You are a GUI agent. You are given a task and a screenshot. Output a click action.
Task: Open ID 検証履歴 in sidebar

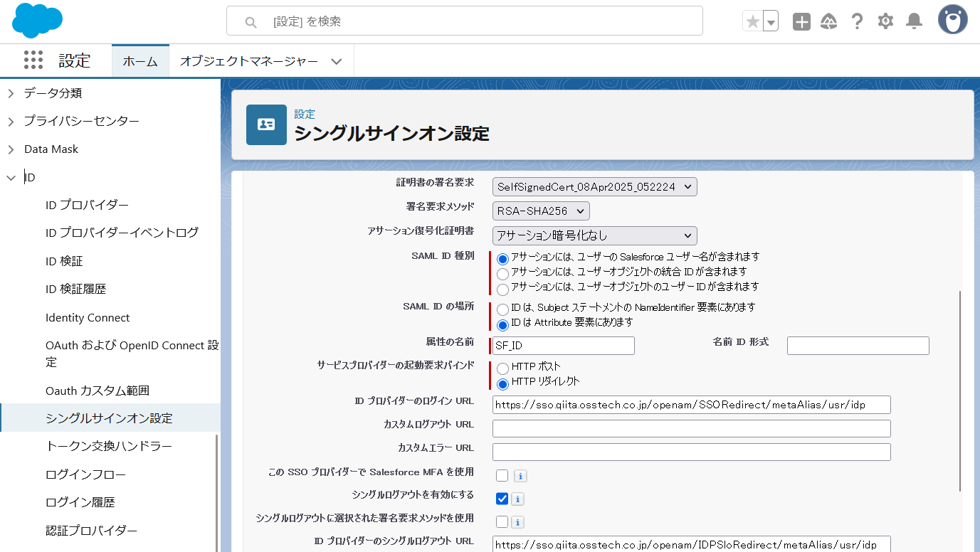[x=75, y=289]
